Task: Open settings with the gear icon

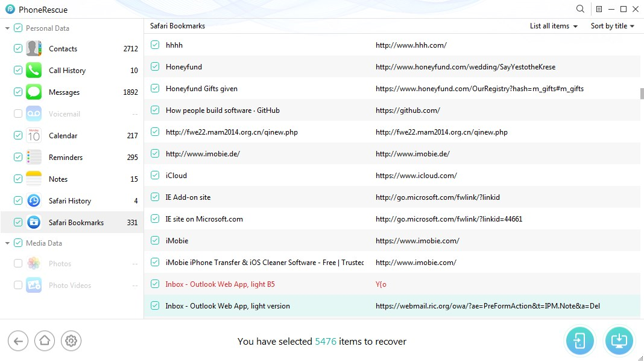Action: coord(71,341)
